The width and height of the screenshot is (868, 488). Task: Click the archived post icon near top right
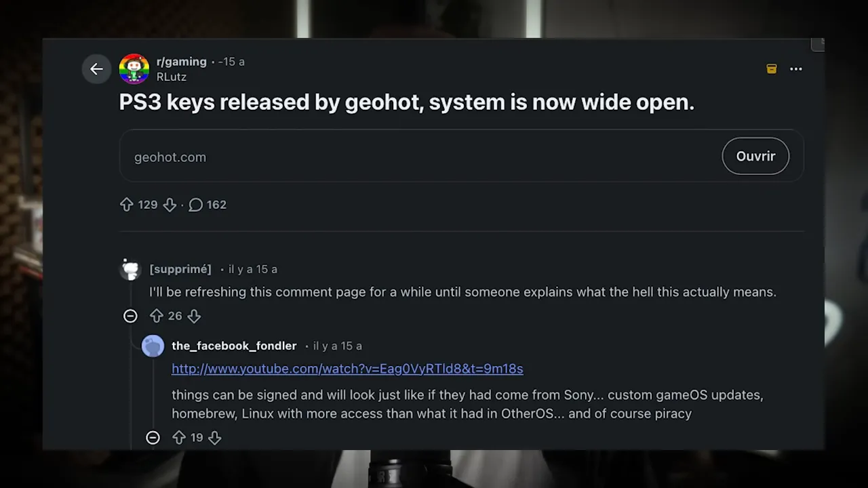pos(771,68)
